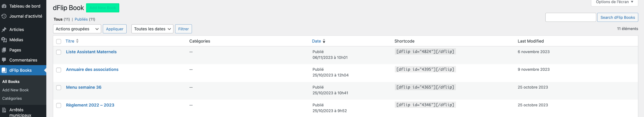This screenshot has height=117, width=644.
Task: Open the Annuaire des associations book link
Action: point(92,70)
